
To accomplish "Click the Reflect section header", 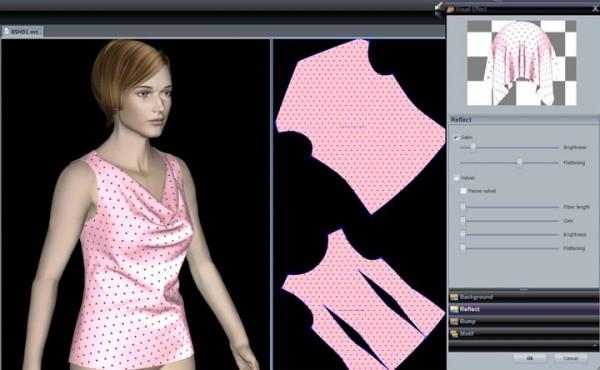I will coord(523,120).
